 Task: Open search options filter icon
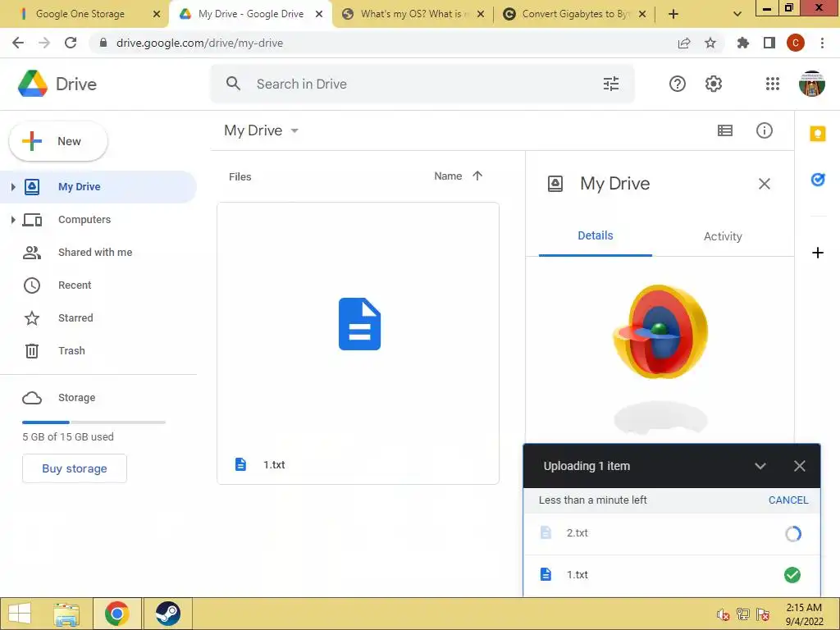tap(610, 84)
